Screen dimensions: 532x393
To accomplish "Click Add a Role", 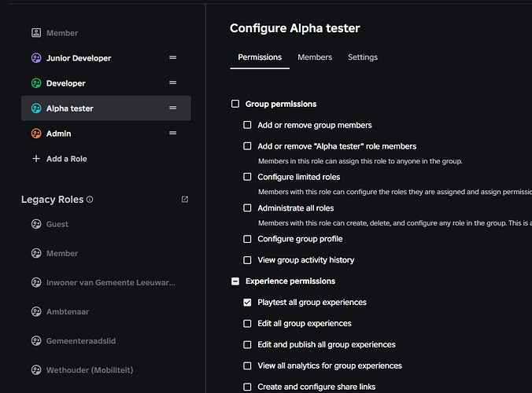I will pyautogui.click(x=66, y=159).
